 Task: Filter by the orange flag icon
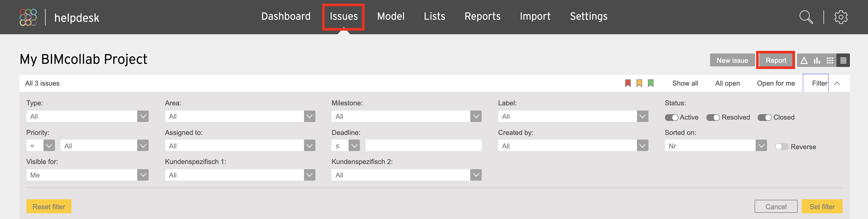click(639, 83)
